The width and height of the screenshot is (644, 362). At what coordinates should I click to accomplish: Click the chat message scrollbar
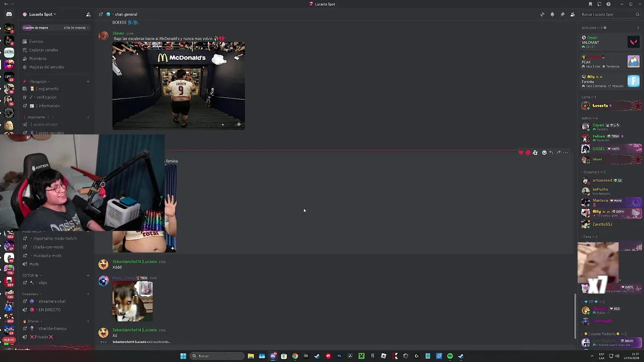click(575, 316)
